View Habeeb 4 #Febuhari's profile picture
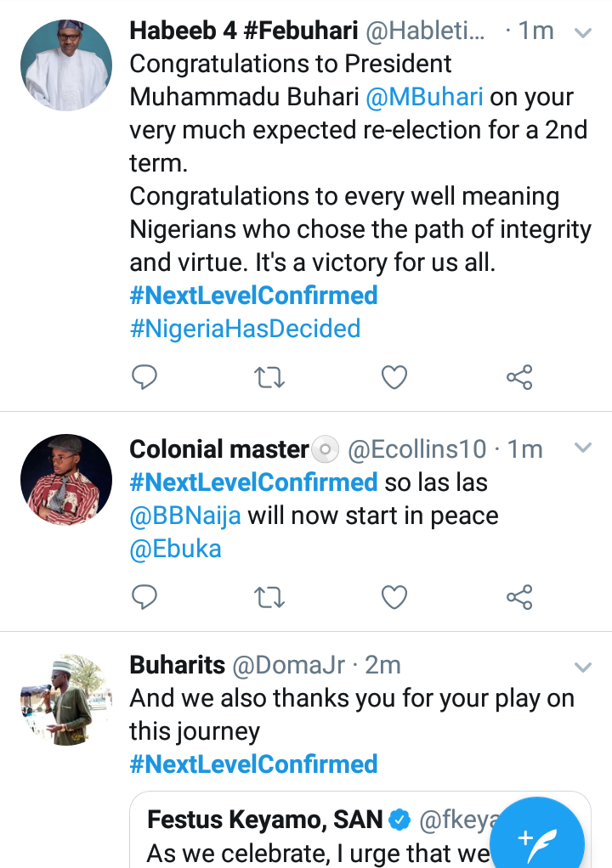Screen dimensions: 612x868 pyautogui.click(x=65, y=65)
